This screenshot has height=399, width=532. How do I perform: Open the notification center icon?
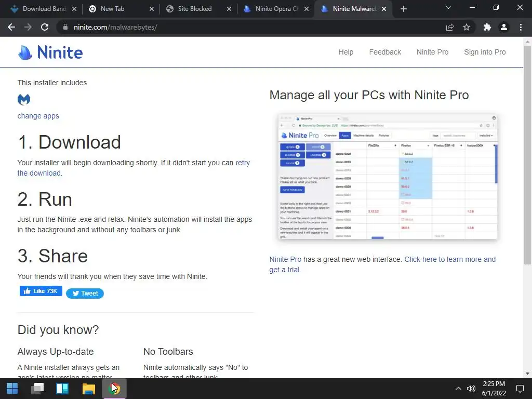(x=520, y=389)
